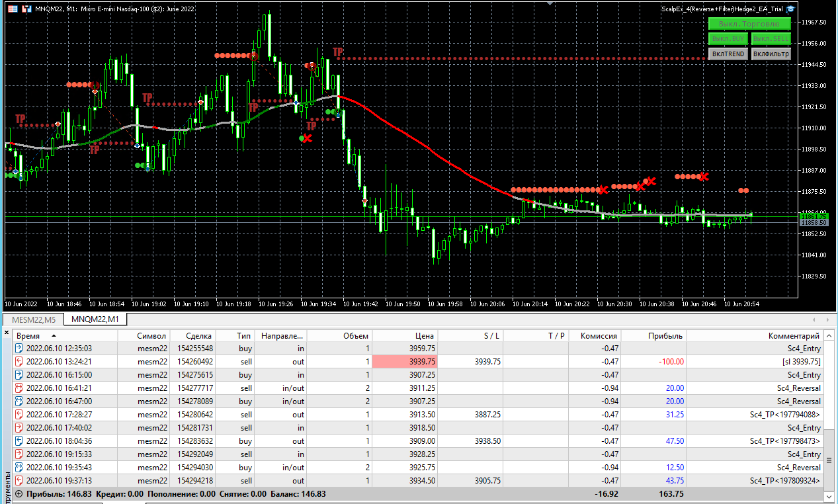The image size is (838, 504).
Task: Click the -100.00 loss profit cell
Action: click(671, 362)
